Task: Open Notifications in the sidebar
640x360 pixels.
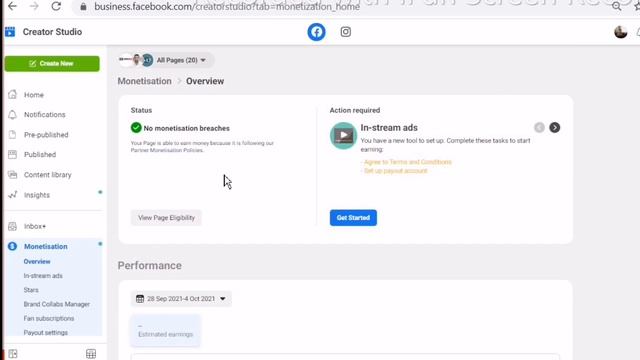Action: tap(44, 115)
